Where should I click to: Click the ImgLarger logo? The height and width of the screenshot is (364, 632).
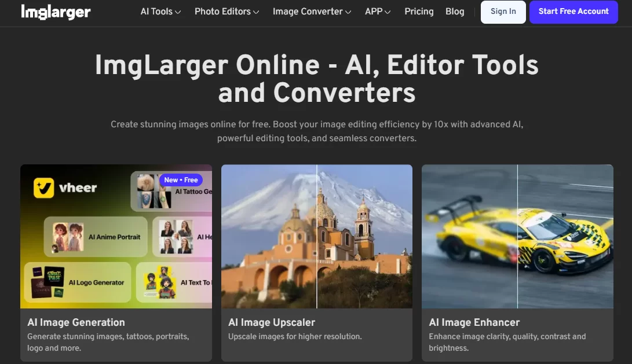[56, 12]
